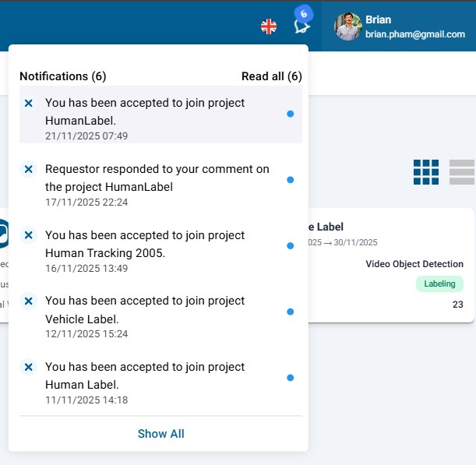Image resolution: width=476 pixels, height=465 pixels.
Task: Click the green Labeling status badge
Action: [x=439, y=284]
